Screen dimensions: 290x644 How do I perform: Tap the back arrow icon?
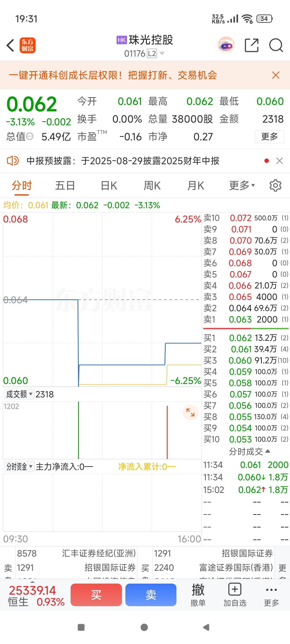[x=10, y=45]
